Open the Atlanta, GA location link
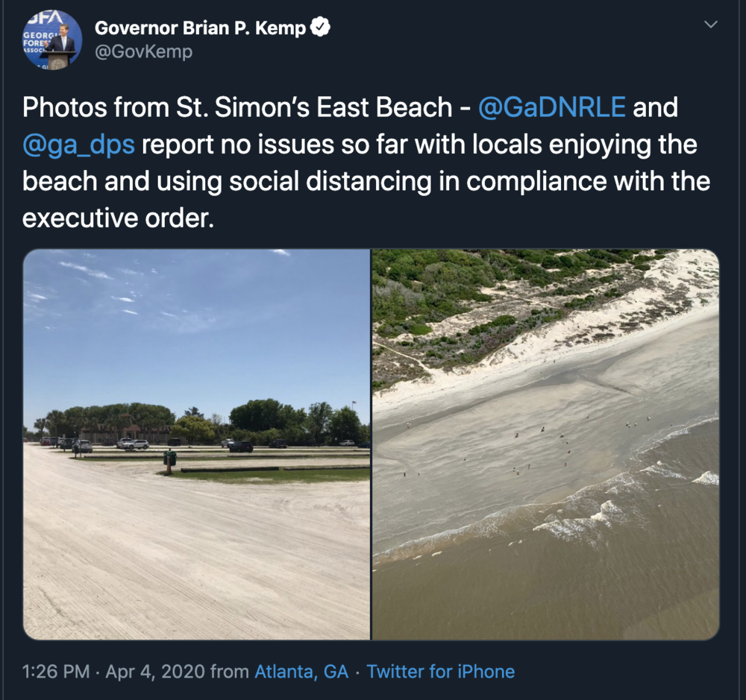This screenshot has width=746, height=700. click(301, 672)
